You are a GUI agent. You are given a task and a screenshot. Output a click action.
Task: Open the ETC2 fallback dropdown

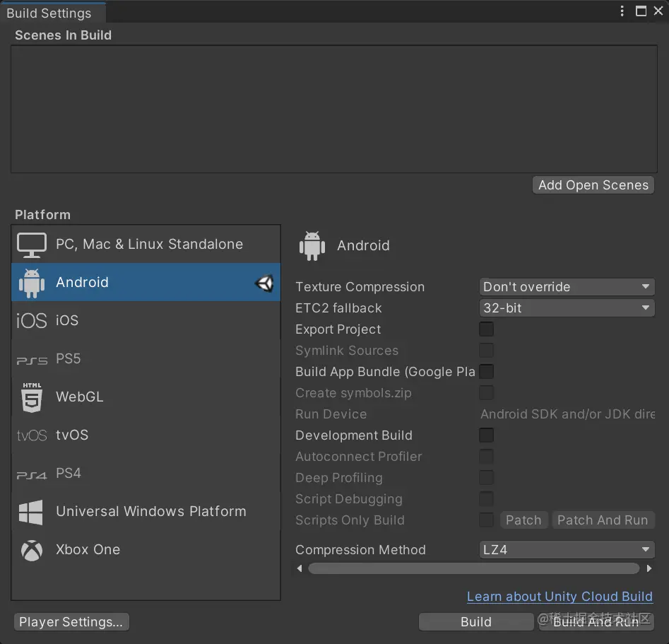567,308
